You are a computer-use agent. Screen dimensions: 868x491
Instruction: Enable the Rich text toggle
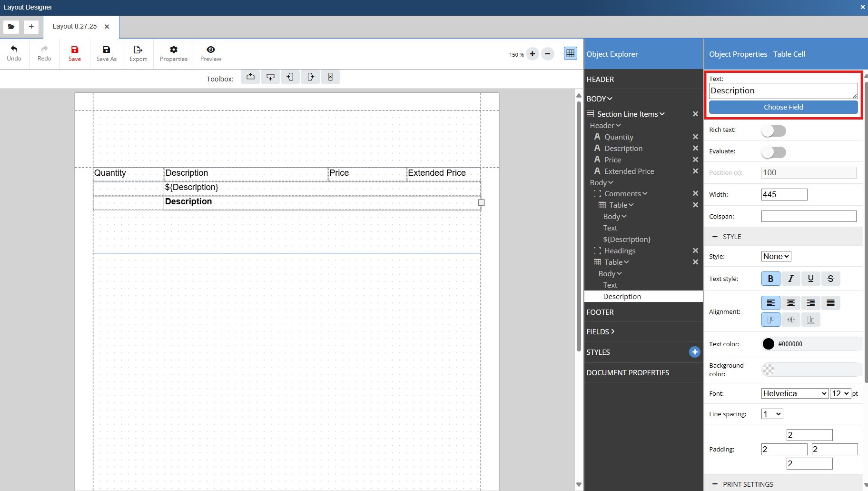[x=773, y=130]
